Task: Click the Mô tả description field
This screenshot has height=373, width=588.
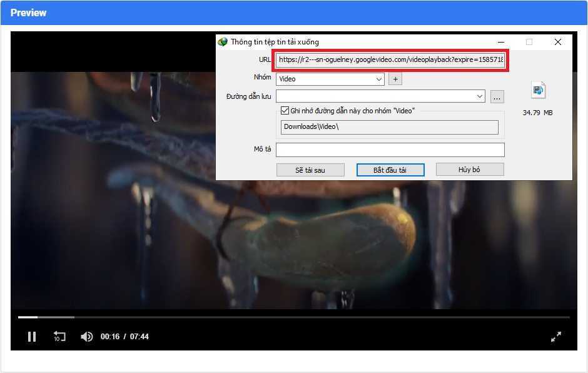Action: pyautogui.click(x=390, y=150)
